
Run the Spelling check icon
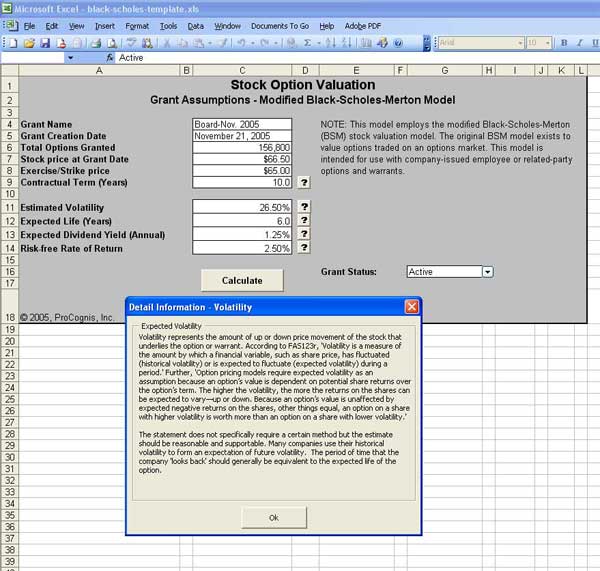click(x=131, y=43)
